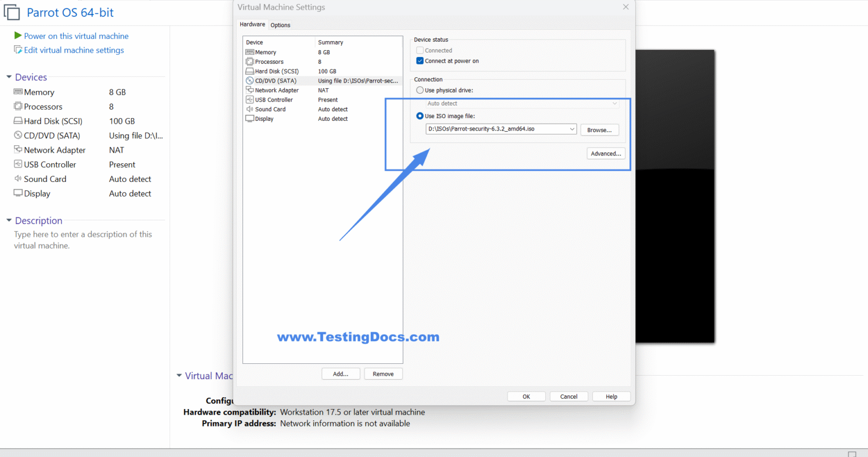Click the Browse button for the ISO
The width and height of the screenshot is (868, 457).
point(599,129)
